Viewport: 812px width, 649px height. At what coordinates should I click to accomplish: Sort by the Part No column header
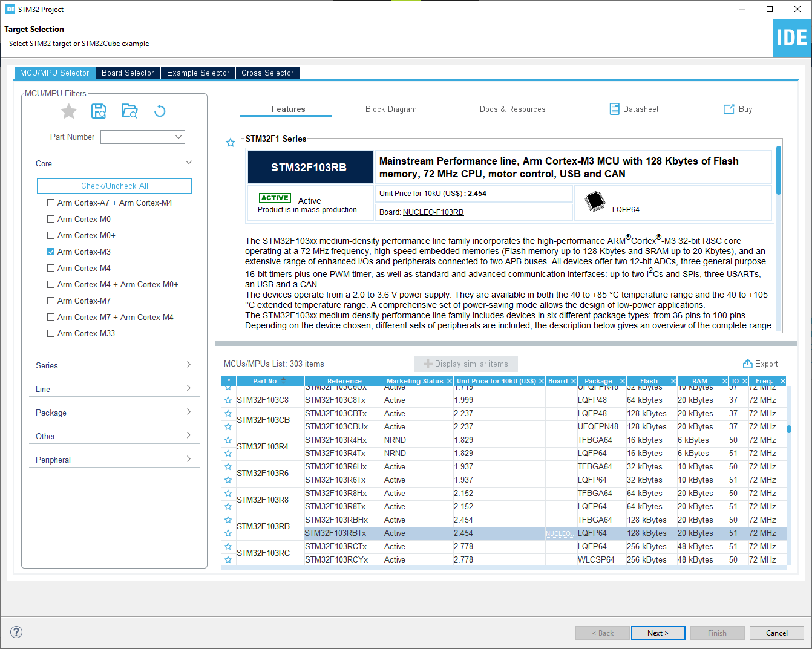point(270,381)
